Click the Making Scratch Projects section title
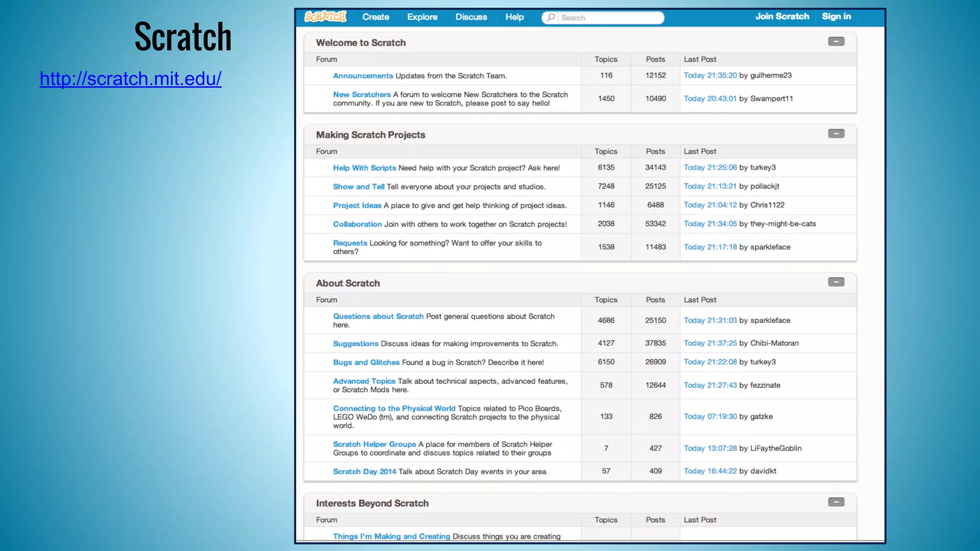Screen dimensions: 980x551 coord(370,135)
